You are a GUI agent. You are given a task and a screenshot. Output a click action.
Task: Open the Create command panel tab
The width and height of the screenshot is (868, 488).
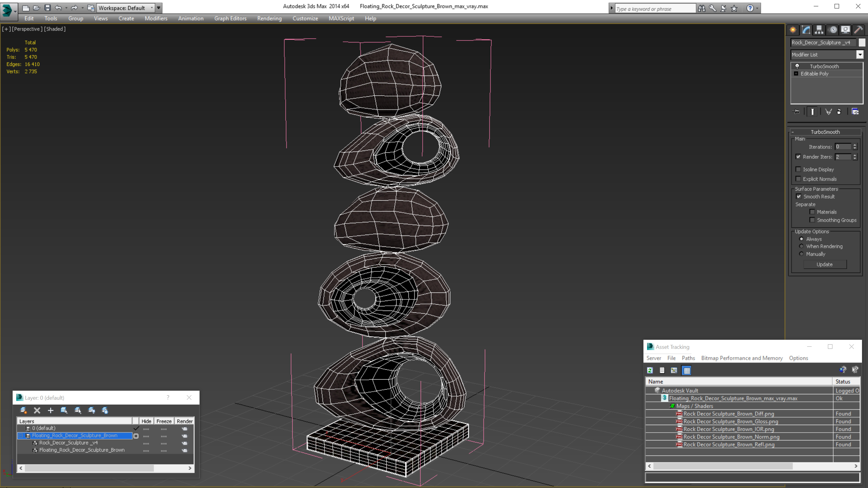pos(793,30)
